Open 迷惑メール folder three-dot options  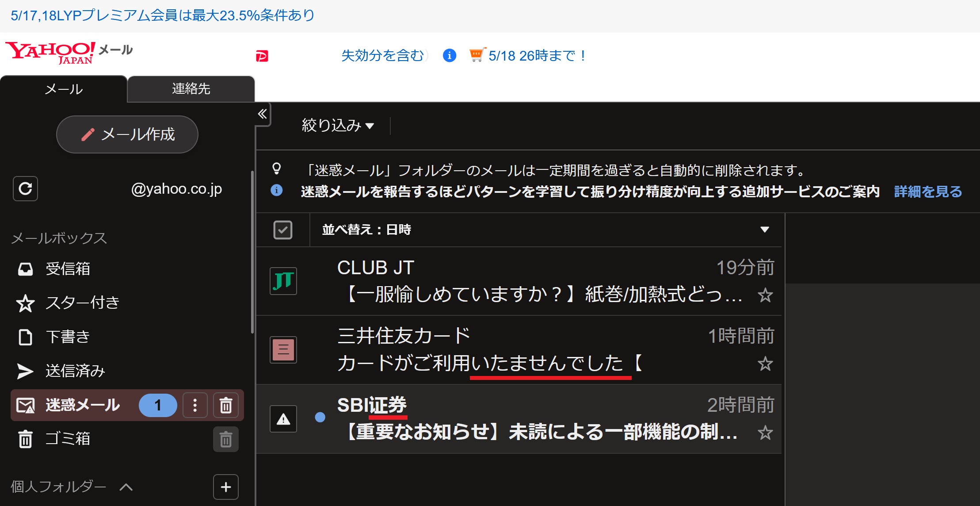tap(195, 405)
